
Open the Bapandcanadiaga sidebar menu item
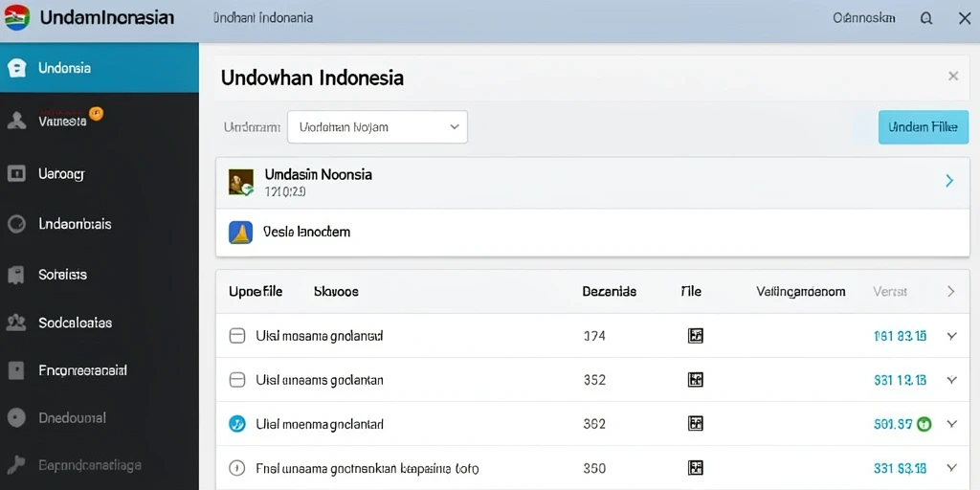click(100, 465)
